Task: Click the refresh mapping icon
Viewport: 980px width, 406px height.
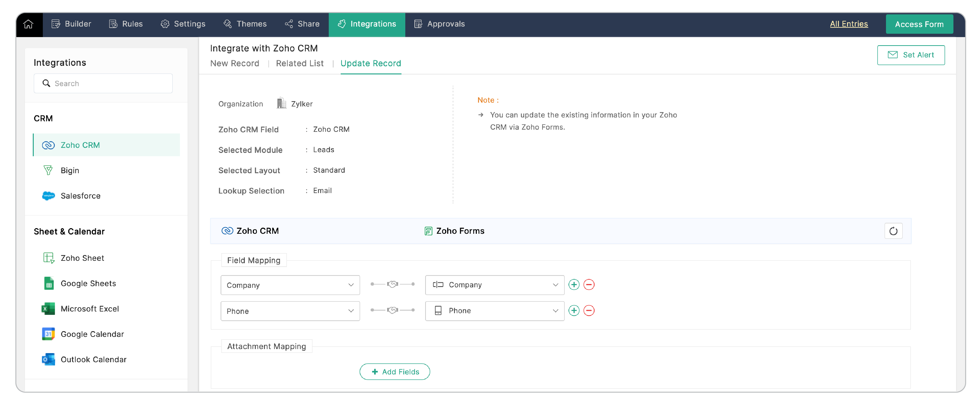Action: click(893, 231)
